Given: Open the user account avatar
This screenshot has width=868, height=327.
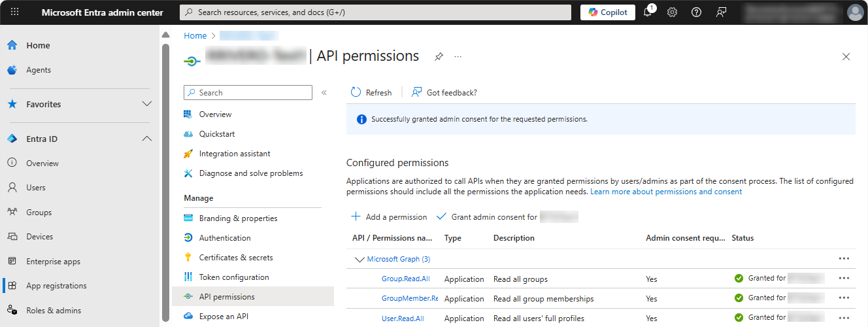Looking at the screenshot, I should pyautogui.click(x=855, y=12).
